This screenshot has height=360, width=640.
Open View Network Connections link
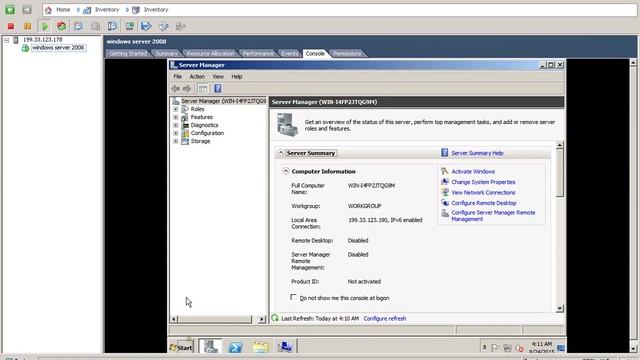click(x=483, y=192)
